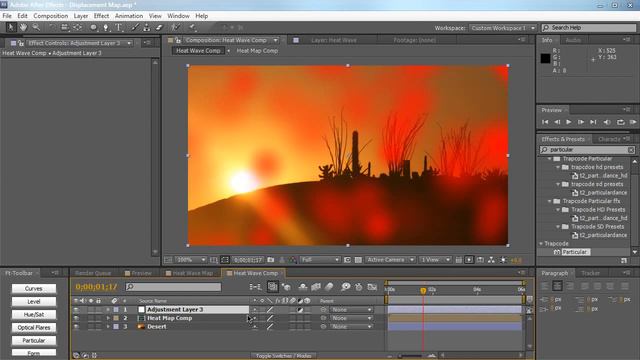Click the brainstorm icon in timeline
Viewport: 640px width, 360px height.
click(x=345, y=287)
